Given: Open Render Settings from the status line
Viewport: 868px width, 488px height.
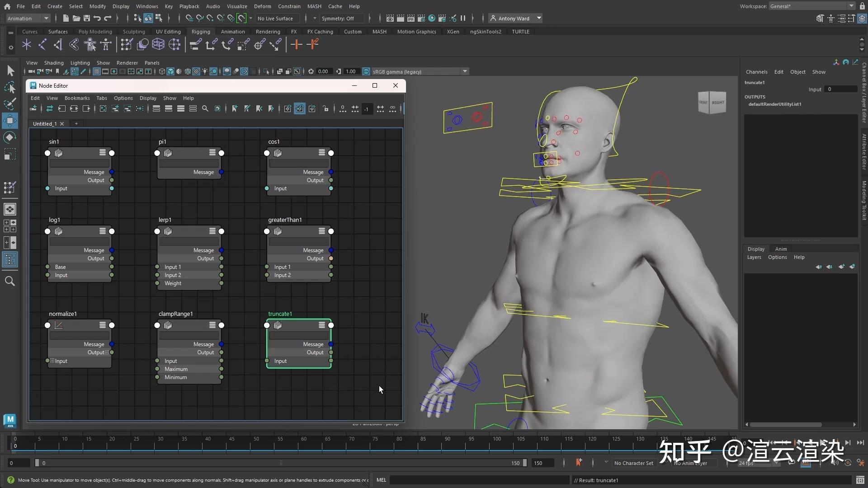Looking at the screenshot, I should tap(421, 18).
